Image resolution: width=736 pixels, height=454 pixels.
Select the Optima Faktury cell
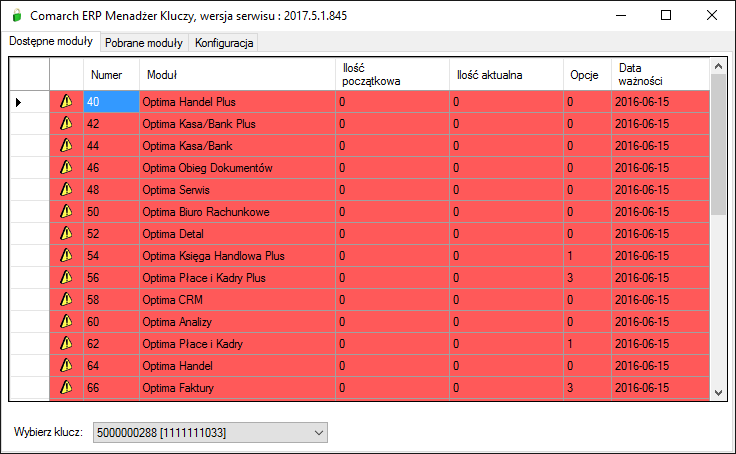coord(238,388)
